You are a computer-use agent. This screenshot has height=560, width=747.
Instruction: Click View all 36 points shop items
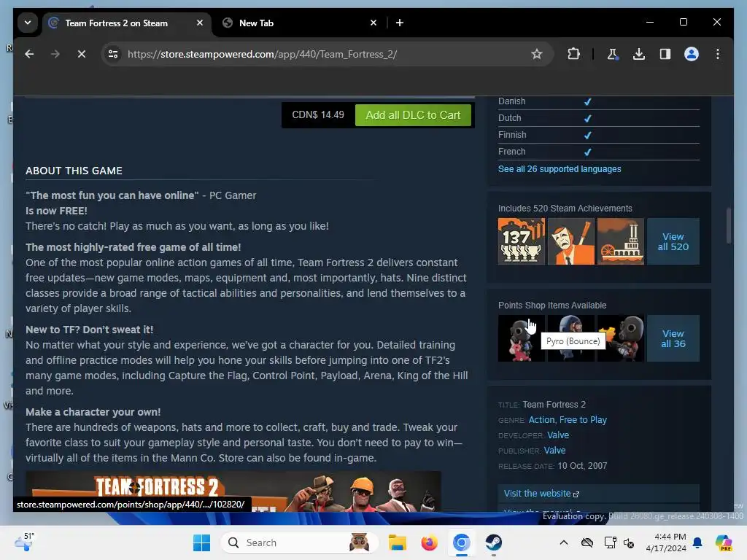(x=673, y=338)
